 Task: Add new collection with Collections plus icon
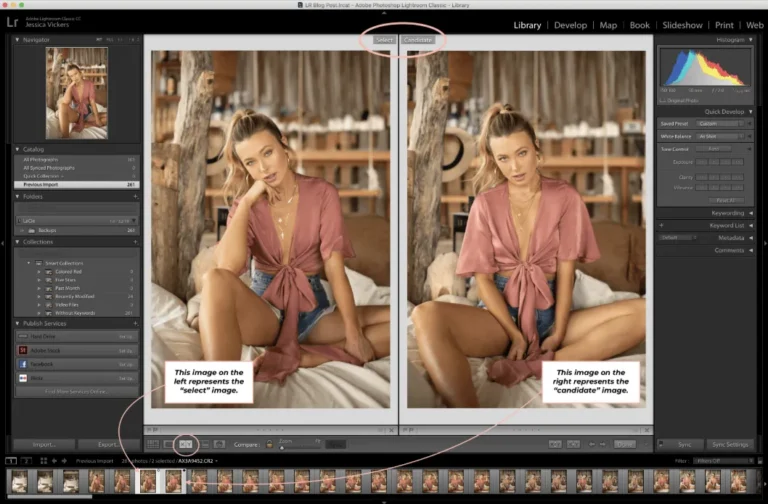(135, 242)
